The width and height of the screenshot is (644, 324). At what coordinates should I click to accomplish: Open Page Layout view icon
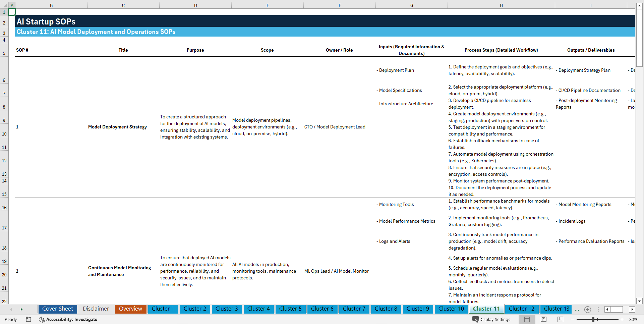(543, 319)
